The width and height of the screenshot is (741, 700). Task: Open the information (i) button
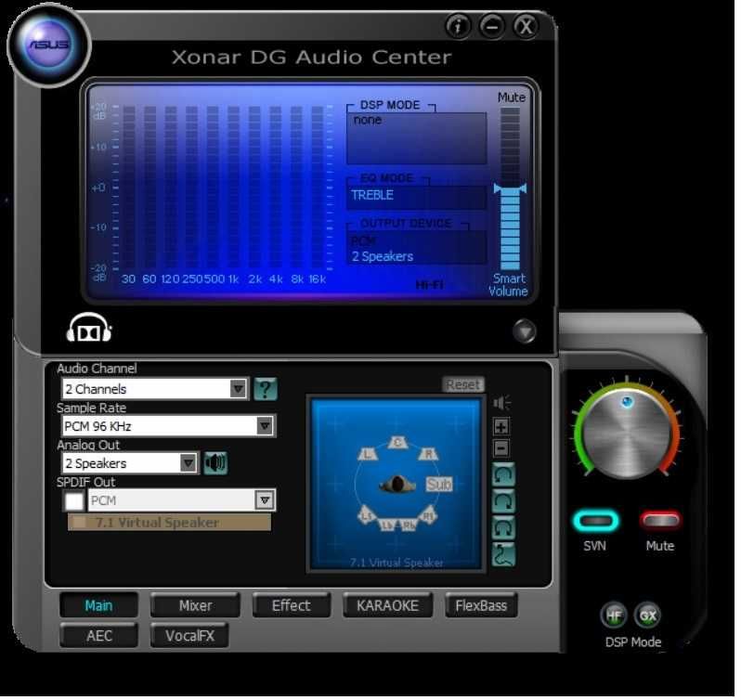[460, 26]
